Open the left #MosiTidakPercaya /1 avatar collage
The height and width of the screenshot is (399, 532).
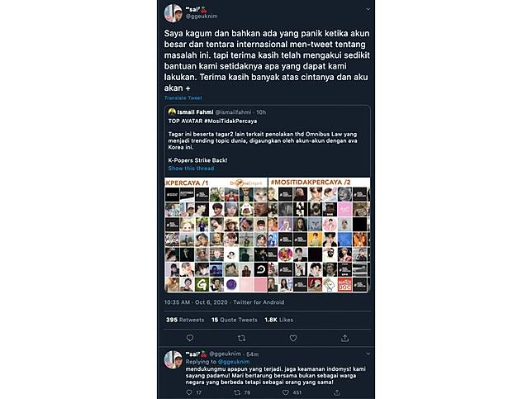pos(216,235)
